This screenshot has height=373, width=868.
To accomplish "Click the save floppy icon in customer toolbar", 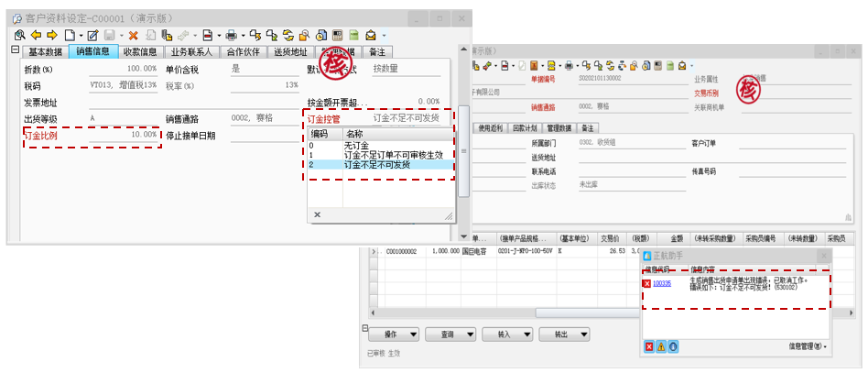I will pos(110,36).
